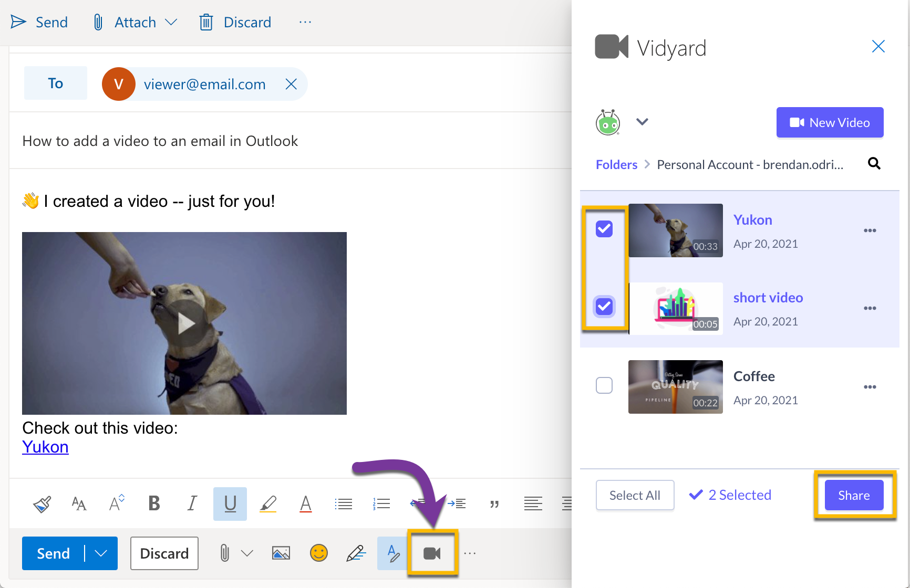The width and height of the screenshot is (910, 588).
Task: Click the 2 Selected indicator
Action: [730, 495]
